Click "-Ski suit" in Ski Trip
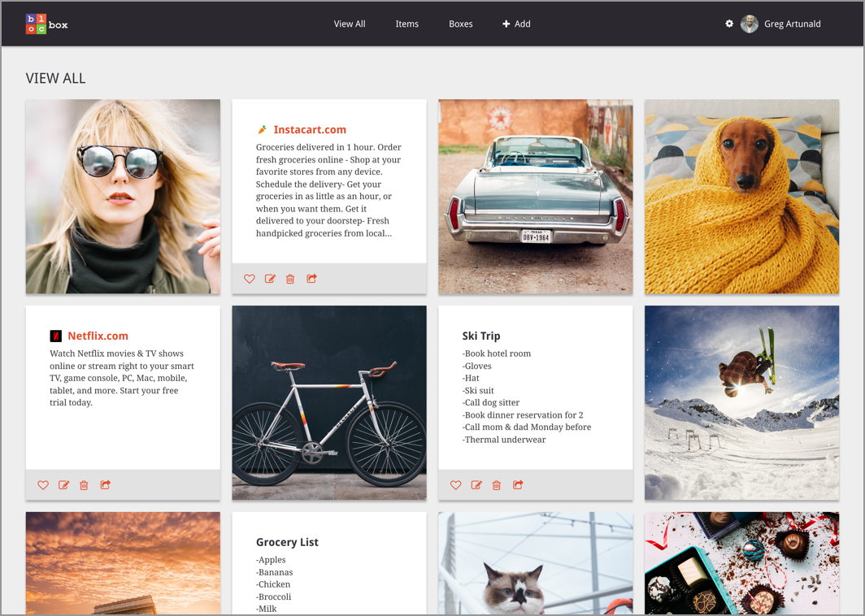 (x=478, y=390)
